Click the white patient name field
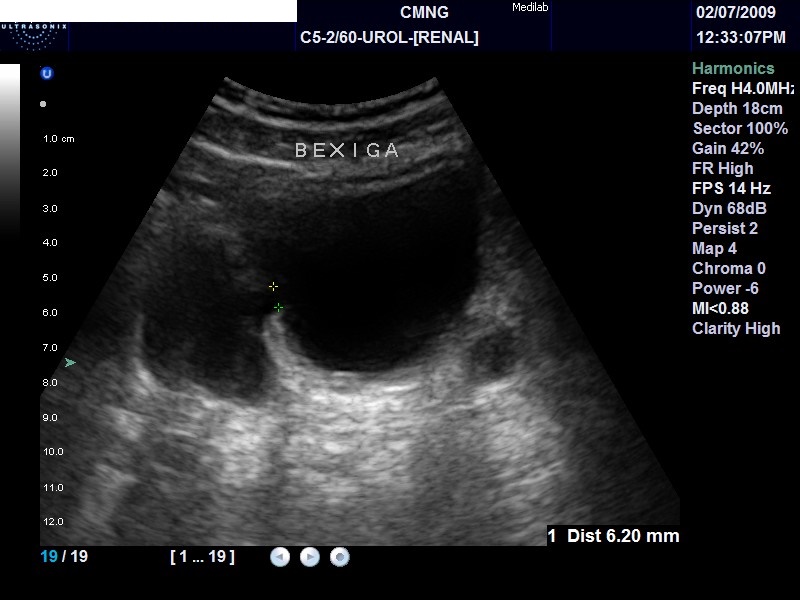 148,11
